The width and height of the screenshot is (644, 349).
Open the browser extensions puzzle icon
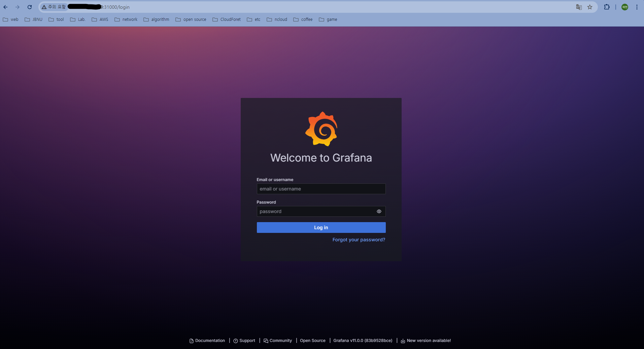(607, 7)
